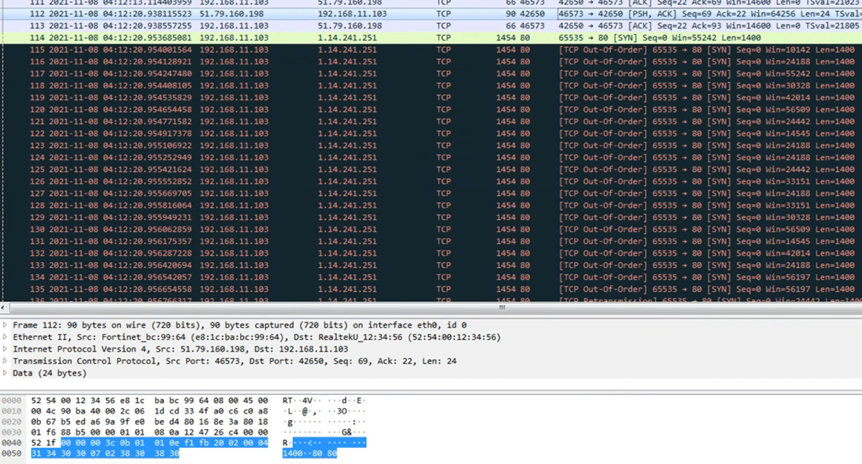Expand Transmission Control Protocol details
This screenshot has height=464, width=862.
5,361
